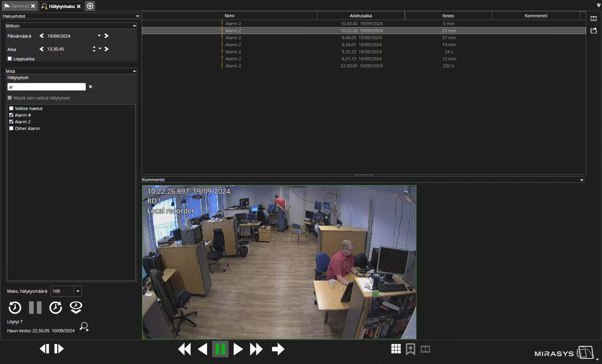Sort list by Aloitusaika column header
602x364 pixels.
click(360, 16)
